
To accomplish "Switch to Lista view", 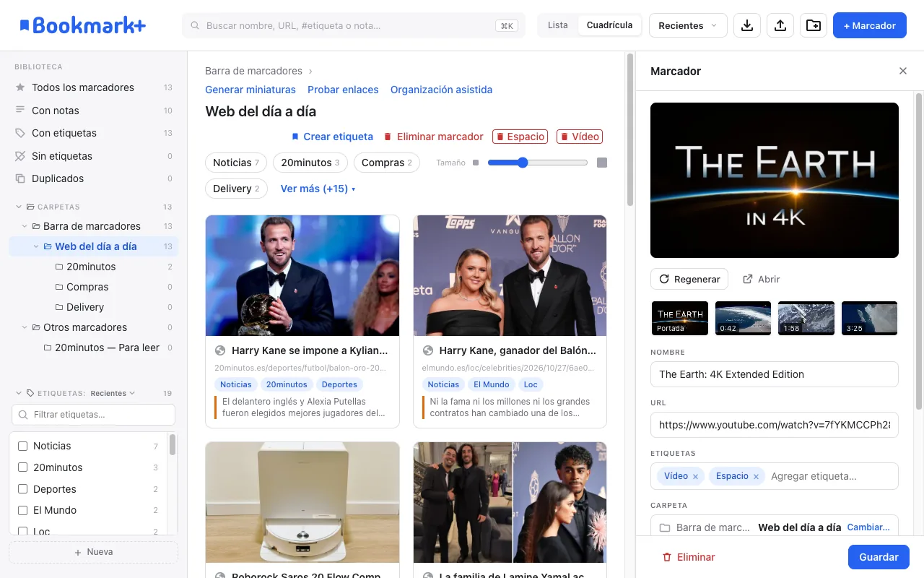I will pyautogui.click(x=558, y=25).
